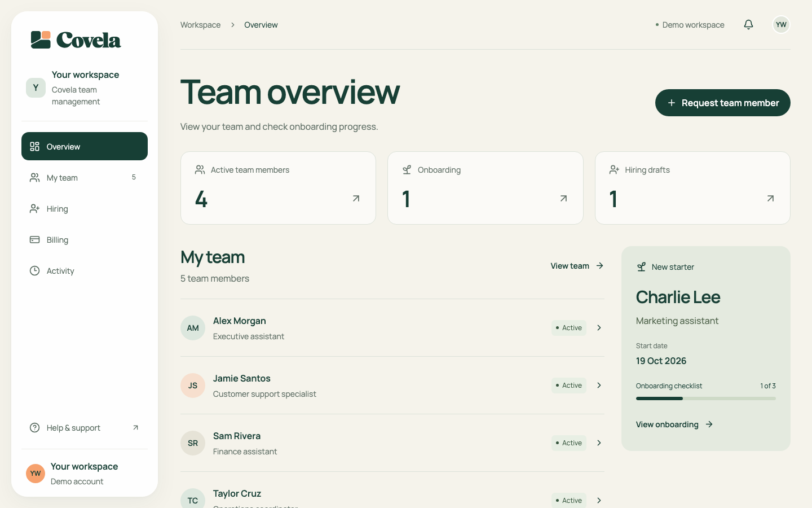Open notifications bell

(x=748, y=24)
